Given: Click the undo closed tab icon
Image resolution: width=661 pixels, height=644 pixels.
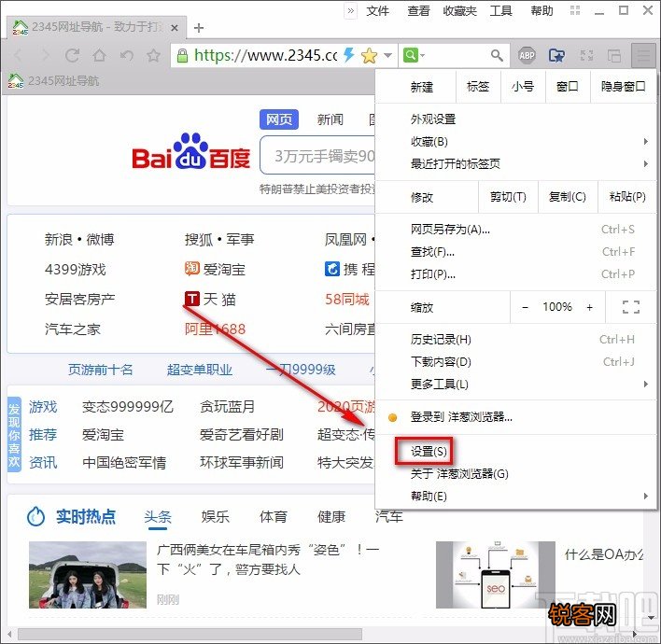Looking at the screenshot, I should 126,55.
